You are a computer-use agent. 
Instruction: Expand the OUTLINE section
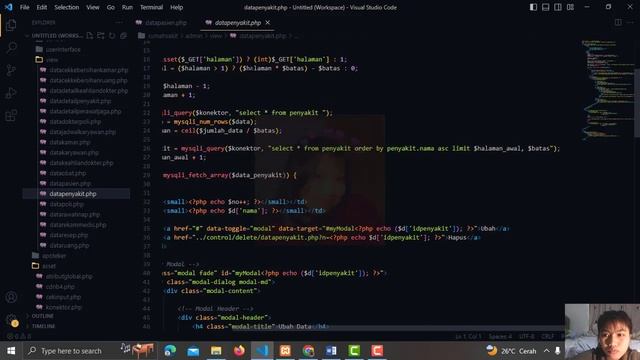(x=42, y=316)
